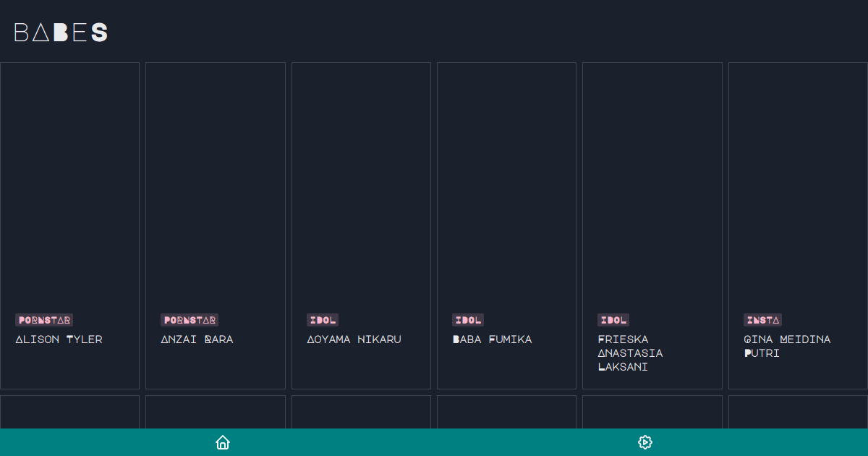The height and width of the screenshot is (456, 868).
Task: Click the Idol tag above Aoyama Hikaru
Action: tap(323, 320)
